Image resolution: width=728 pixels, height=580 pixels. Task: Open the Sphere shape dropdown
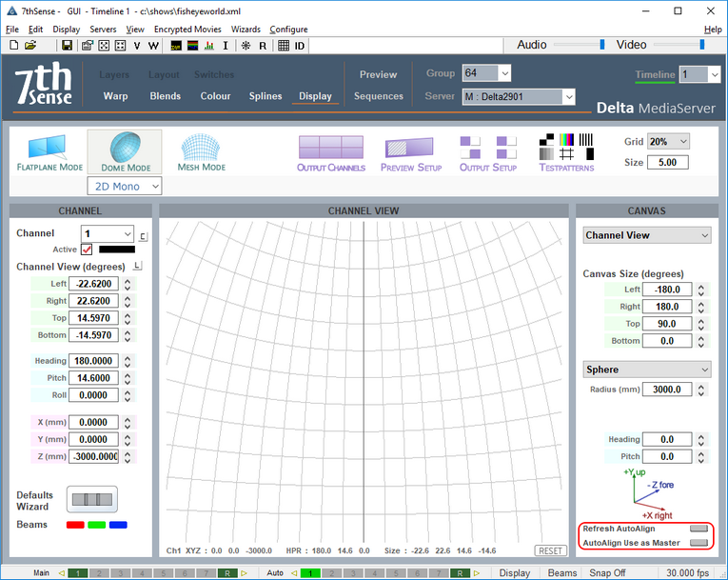pyautogui.click(x=647, y=370)
